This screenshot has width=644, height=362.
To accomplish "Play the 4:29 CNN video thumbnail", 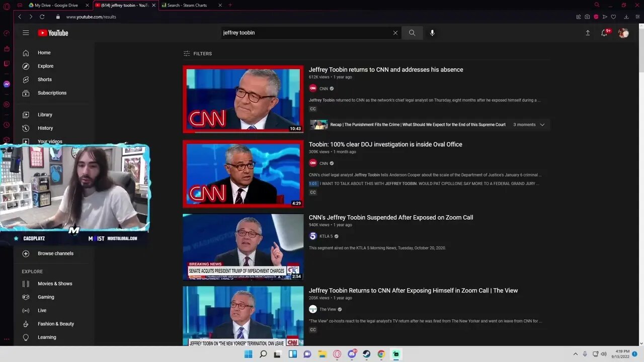I will click(x=243, y=173).
